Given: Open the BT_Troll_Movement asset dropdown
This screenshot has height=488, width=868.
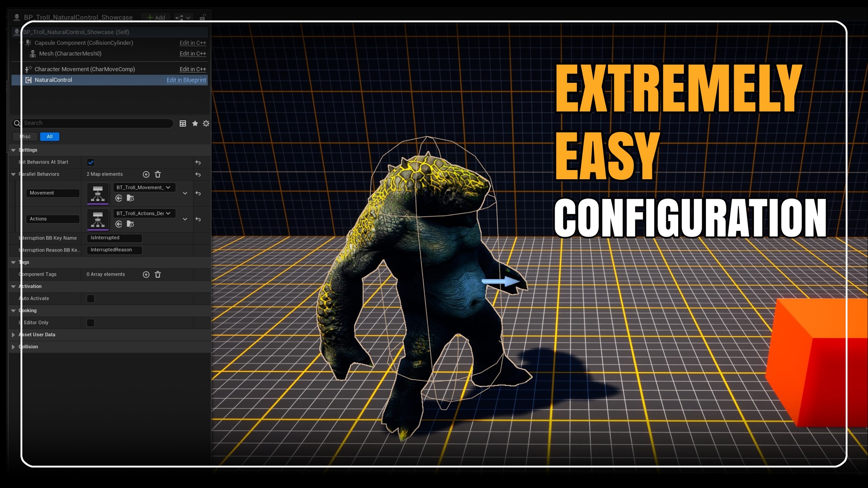Looking at the screenshot, I should [x=144, y=187].
